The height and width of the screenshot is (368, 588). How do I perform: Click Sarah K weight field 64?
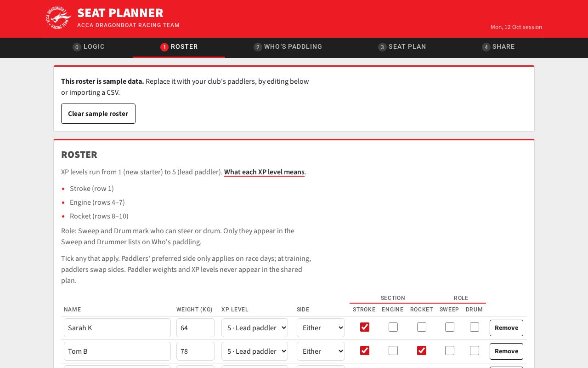pos(195,328)
